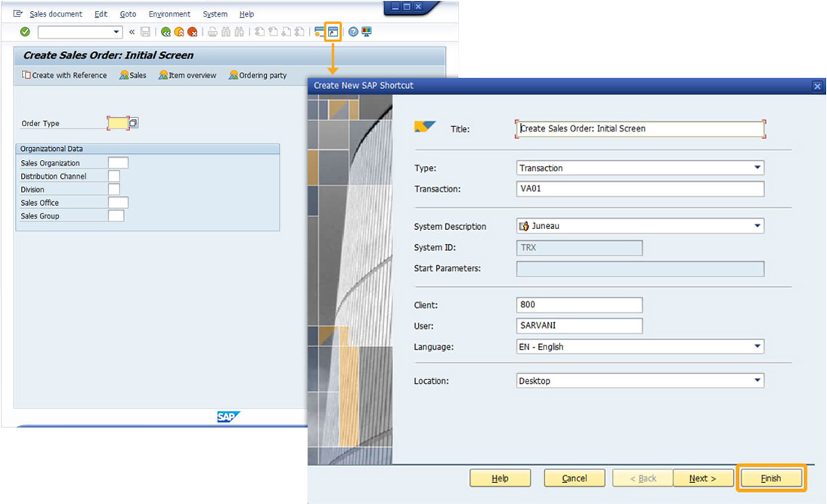Screen dimensions: 827x504
Task: Expand the Language dropdown showing EN - English
Action: point(757,347)
